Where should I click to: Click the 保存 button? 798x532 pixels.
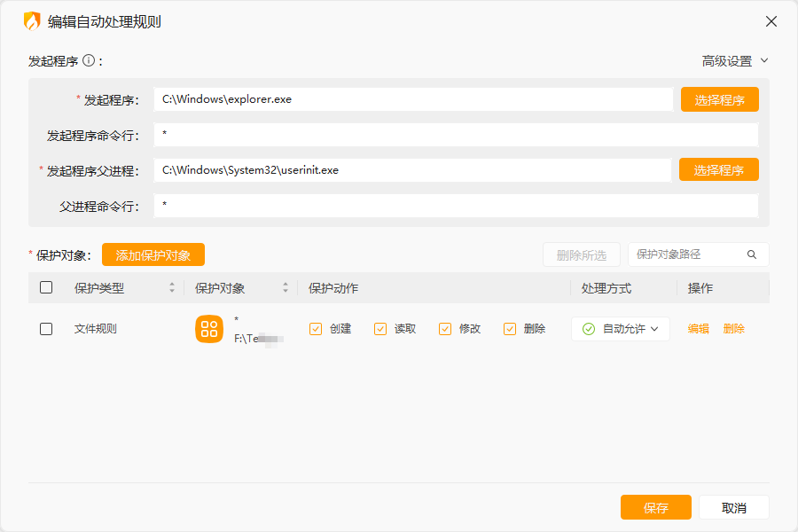pyautogui.click(x=655, y=507)
